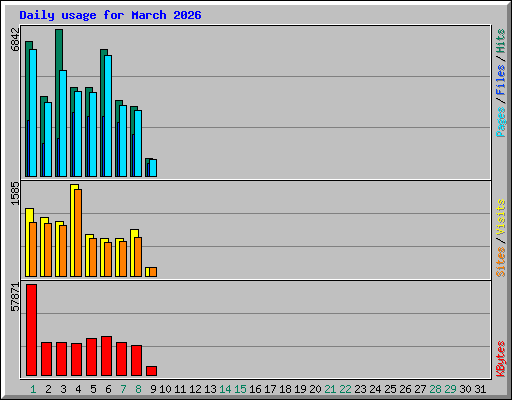Click the 57871 KBytes axis value

coord(15,297)
